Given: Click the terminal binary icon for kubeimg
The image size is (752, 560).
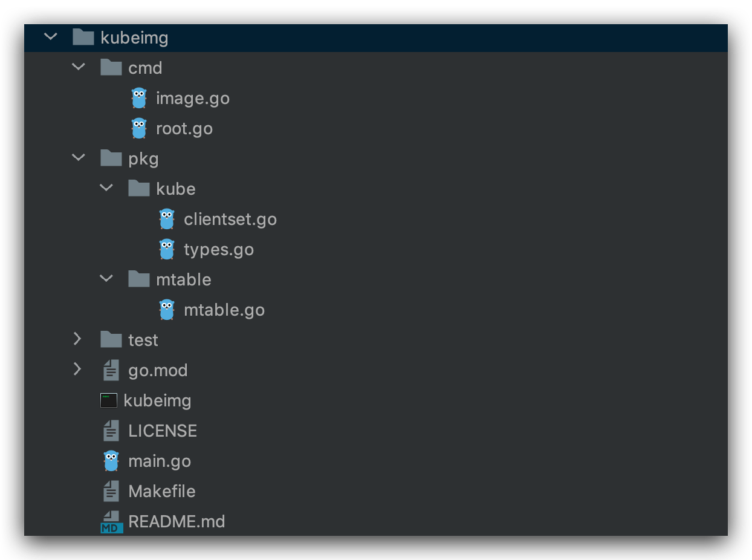Looking at the screenshot, I should pyautogui.click(x=109, y=400).
